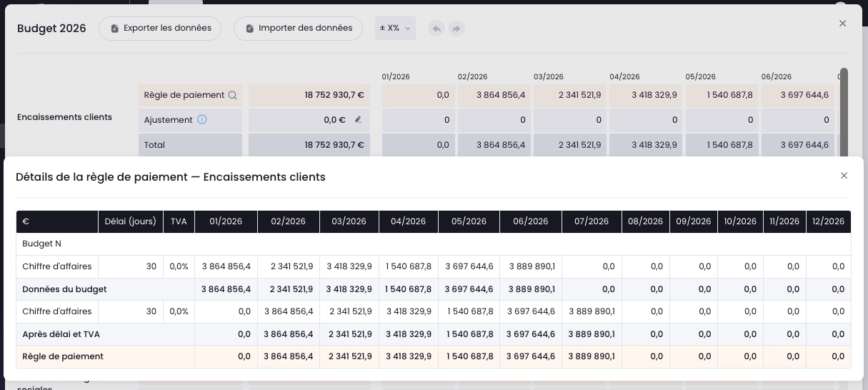
Task: Click the TVA column header
Action: point(179,221)
